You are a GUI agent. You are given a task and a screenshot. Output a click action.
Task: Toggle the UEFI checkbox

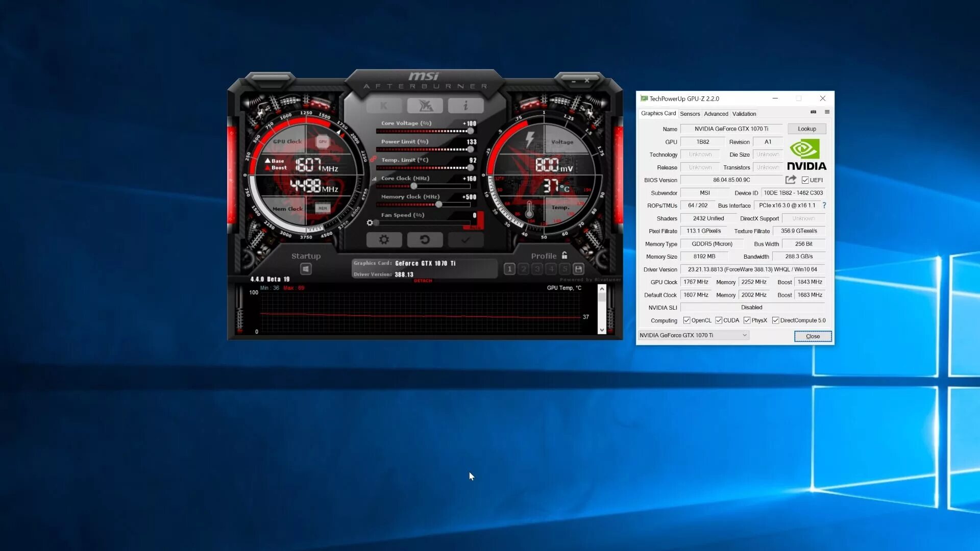point(805,180)
